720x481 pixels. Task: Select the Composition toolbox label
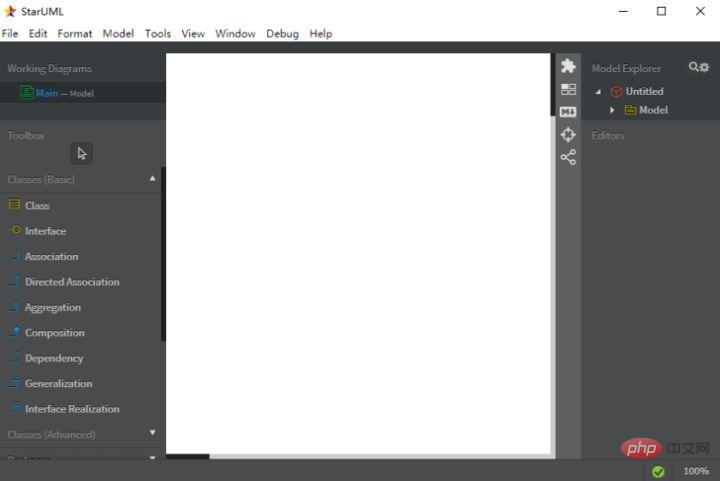[x=55, y=333]
